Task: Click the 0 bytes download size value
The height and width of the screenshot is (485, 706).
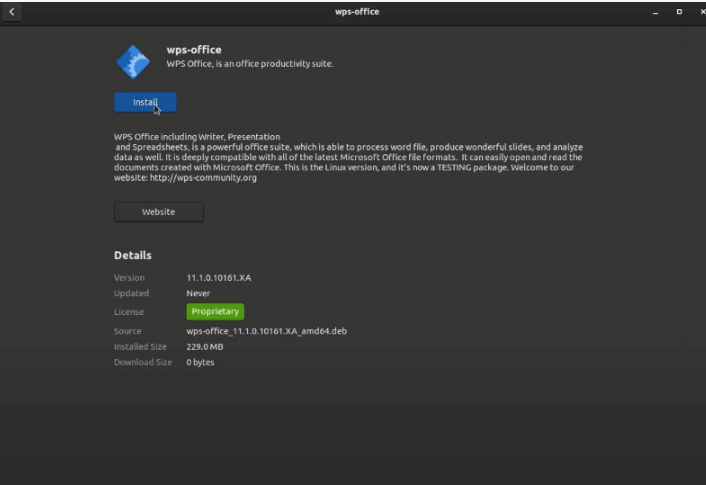Action: pos(200,362)
